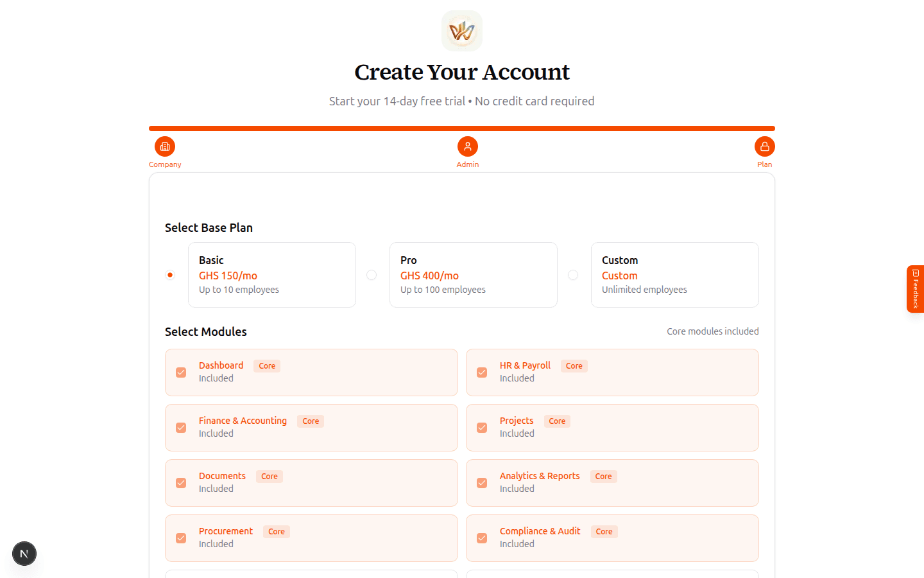The width and height of the screenshot is (924, 578).
Task: Open the Company step icon
Action: [165, 146]
